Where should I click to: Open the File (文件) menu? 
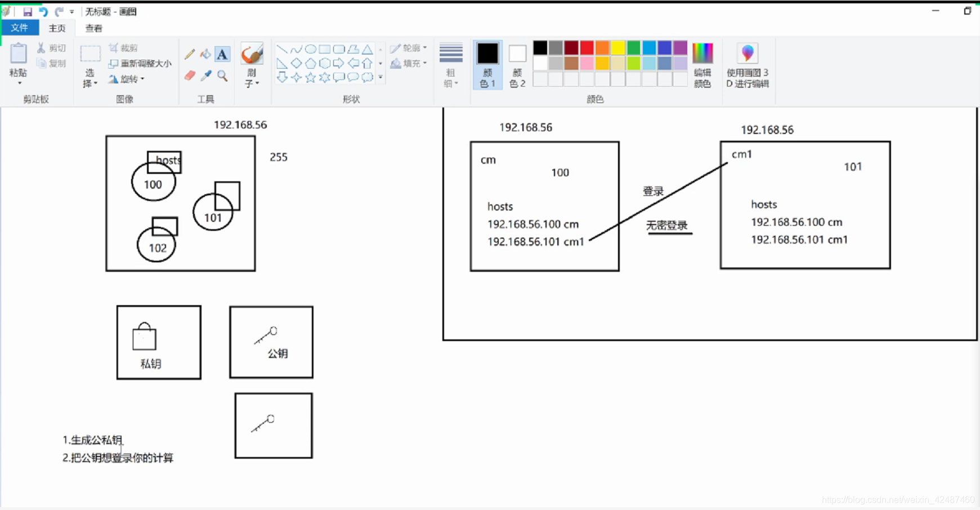(x=20, y=28)
